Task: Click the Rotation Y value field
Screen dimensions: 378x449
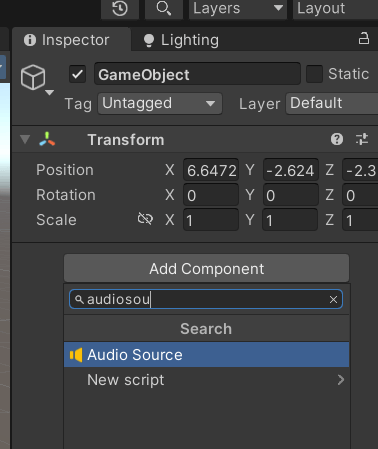Action: point(291,195)
